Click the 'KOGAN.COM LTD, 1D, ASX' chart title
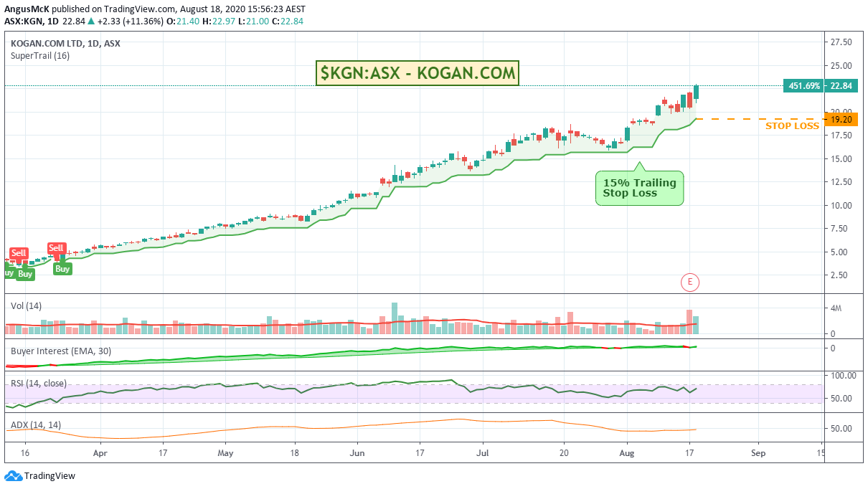The height and width of the screenshot is (489, 868). click(x=65, y=43)
